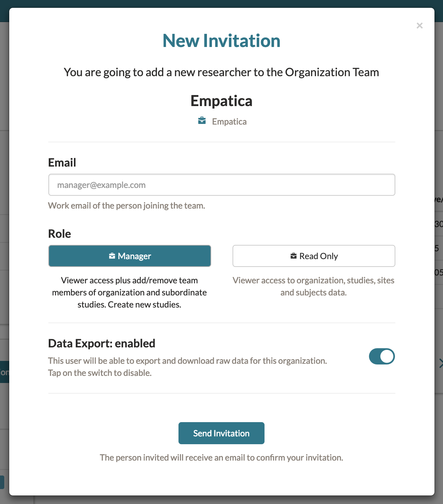Click the briefcase icon beside Empatica
Image resolution: width=443 pixels, height=504 pixels.
[x=202, y=121]
